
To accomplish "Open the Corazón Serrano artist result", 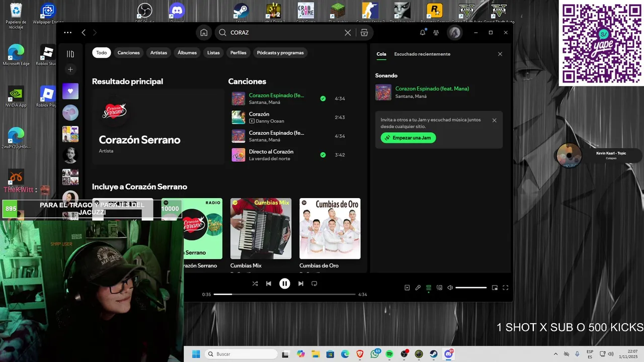I will [x=158, y=127].
